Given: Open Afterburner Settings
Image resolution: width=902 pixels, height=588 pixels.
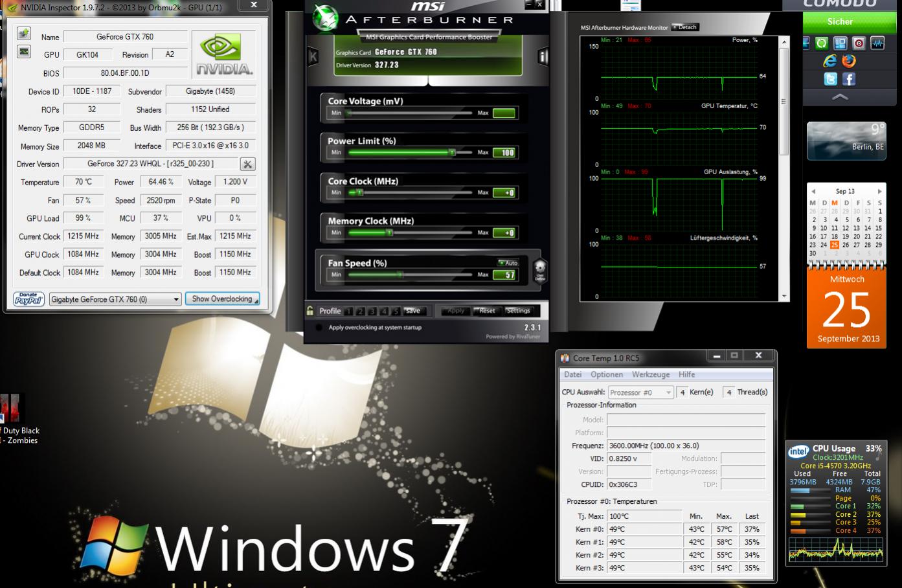Looking at the screenshot, I should (518, 311).
